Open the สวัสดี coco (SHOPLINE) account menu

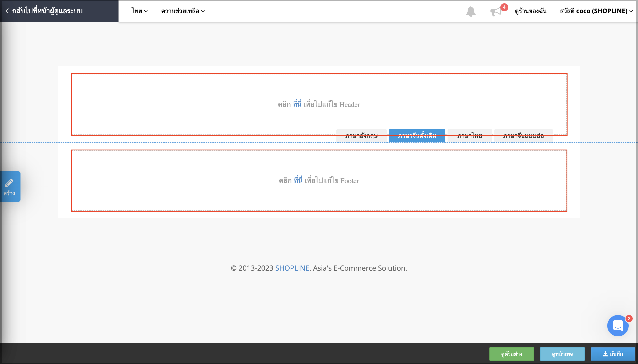[596, 11]
